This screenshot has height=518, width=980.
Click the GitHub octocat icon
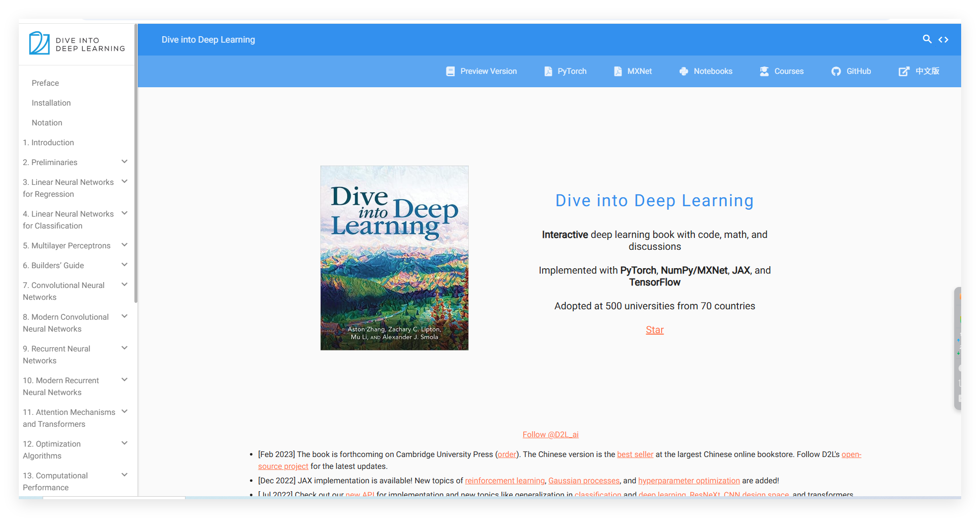pos(836,71)
